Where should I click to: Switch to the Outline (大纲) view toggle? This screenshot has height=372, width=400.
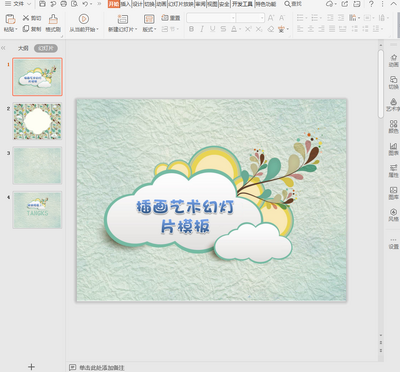point(23,49)
